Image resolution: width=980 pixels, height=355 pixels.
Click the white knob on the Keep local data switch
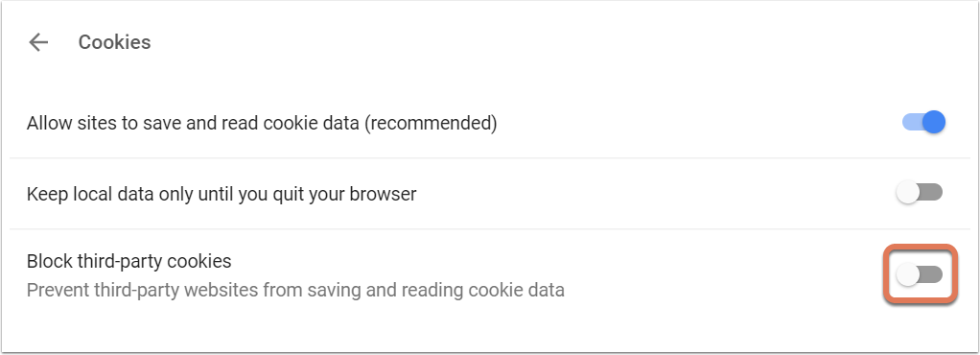pos(907,193)
